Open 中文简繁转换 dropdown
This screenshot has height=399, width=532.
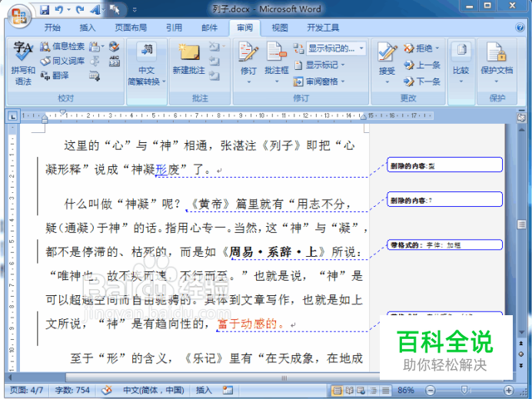(147, 63)
